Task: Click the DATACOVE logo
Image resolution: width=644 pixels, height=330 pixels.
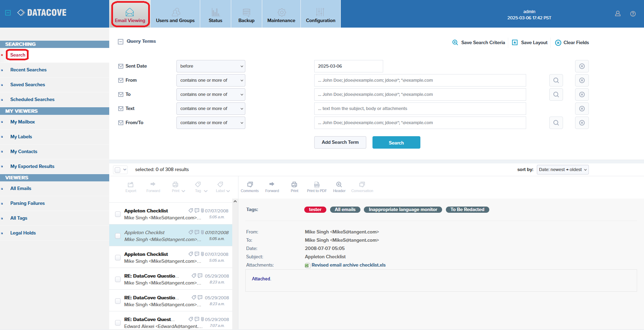Action: coord(42,13)
